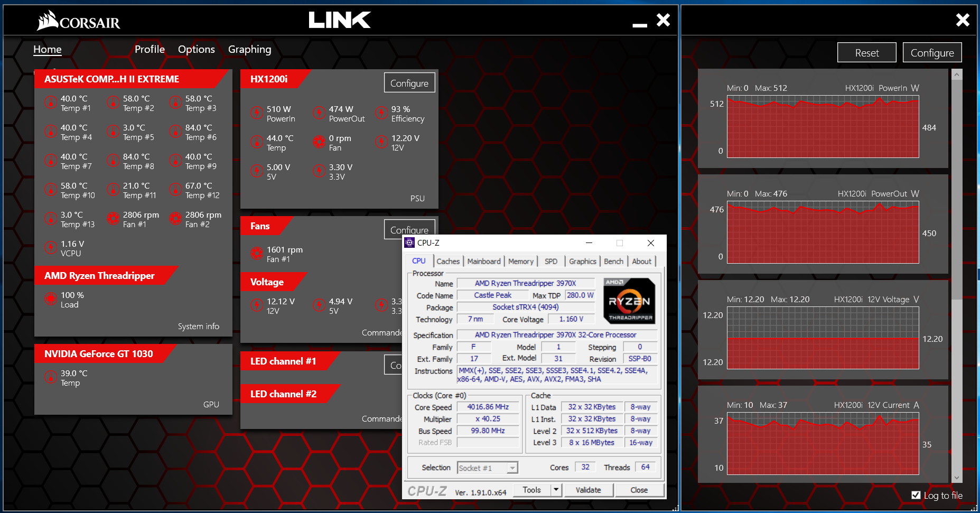980x513 pixels.
Task: Click Configure in the graph panel
Action: 932,53
